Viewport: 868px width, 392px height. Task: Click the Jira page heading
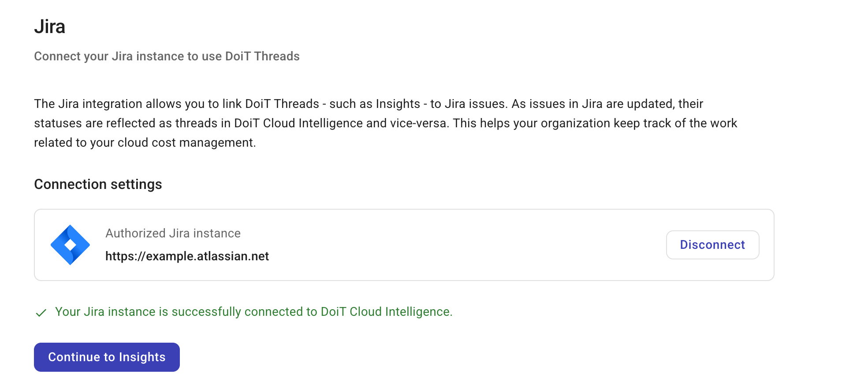tap(50, 26)
